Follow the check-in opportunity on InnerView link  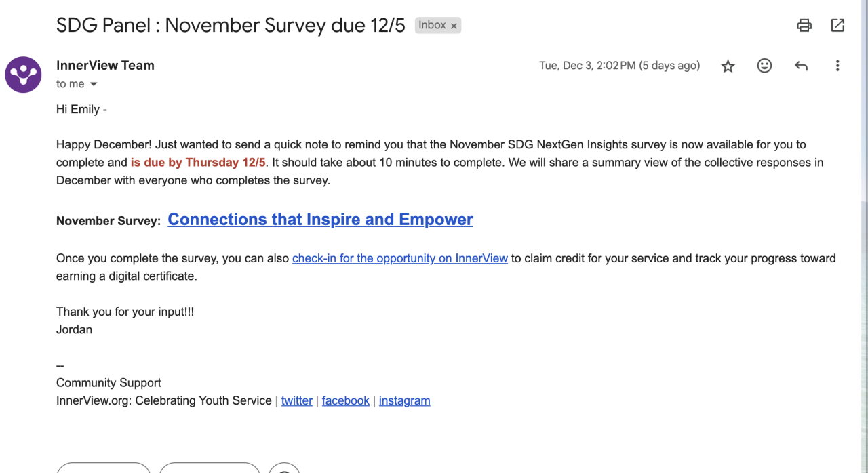[399, 258]
